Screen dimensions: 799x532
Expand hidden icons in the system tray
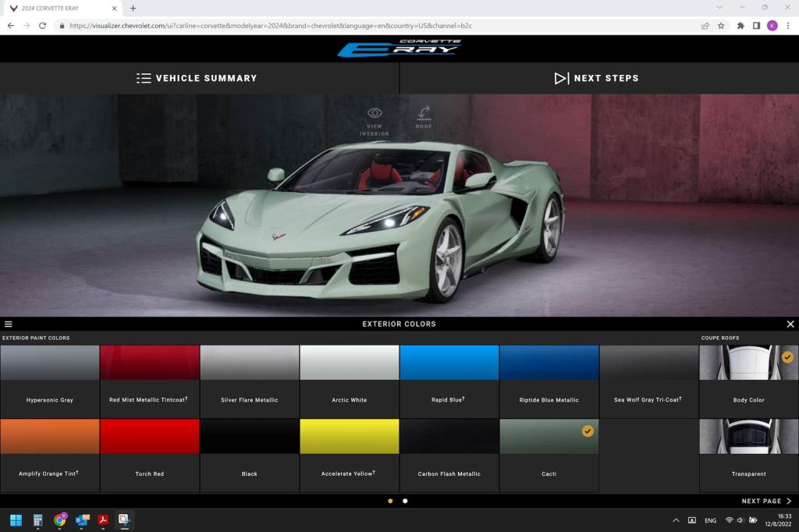pos(676,520)
